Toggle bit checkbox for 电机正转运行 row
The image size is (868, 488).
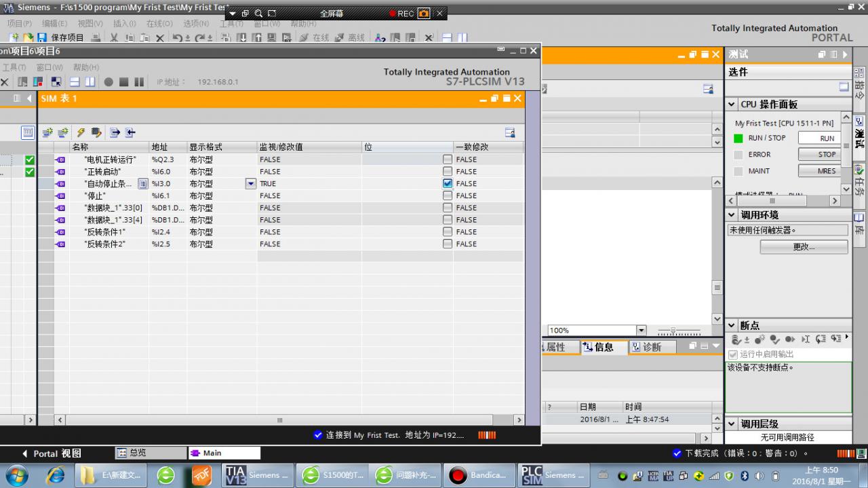point(448,159)
